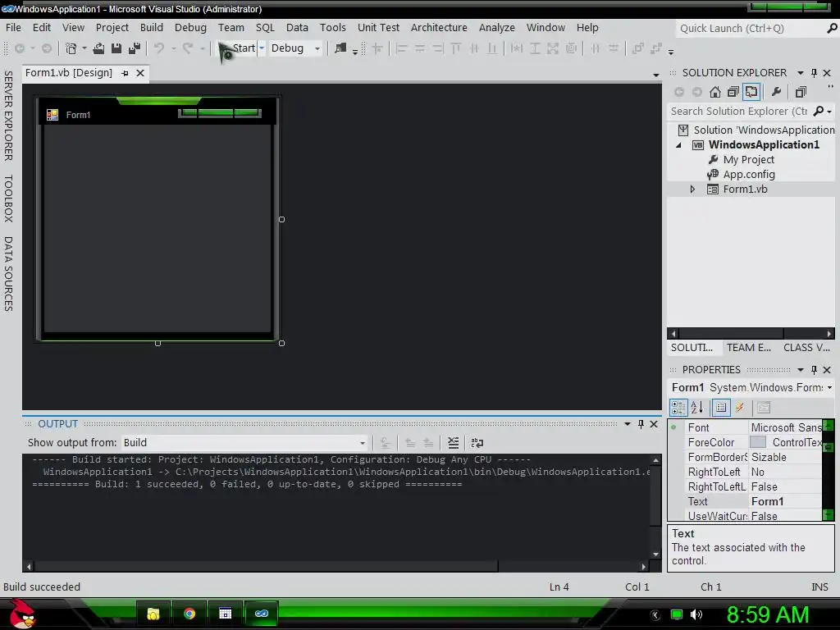Toggle pin on Form1.vb [Design] tab
This screenshot has width=840, height=630.
tap(125, 73)
